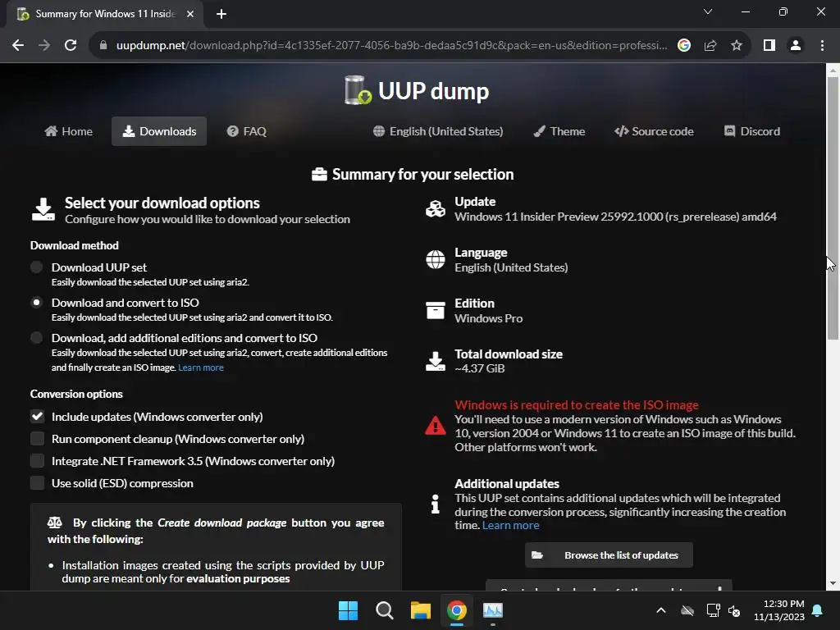Image resolution: width=840 pixels, height=630 pixels.
Task: Open the side panel icon
Action: pos(769,46)
